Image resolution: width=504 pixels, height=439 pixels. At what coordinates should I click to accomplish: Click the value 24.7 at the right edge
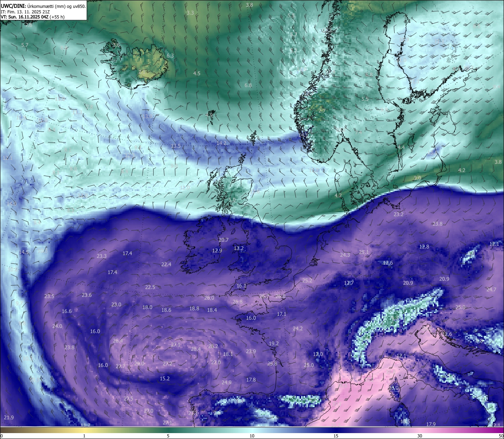click(491, 289)
